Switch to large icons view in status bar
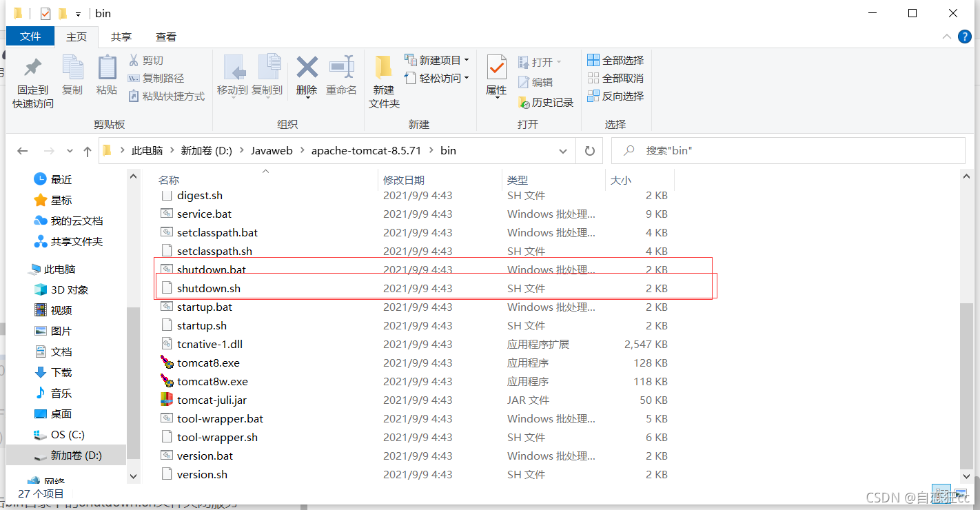 coord(961,493)
